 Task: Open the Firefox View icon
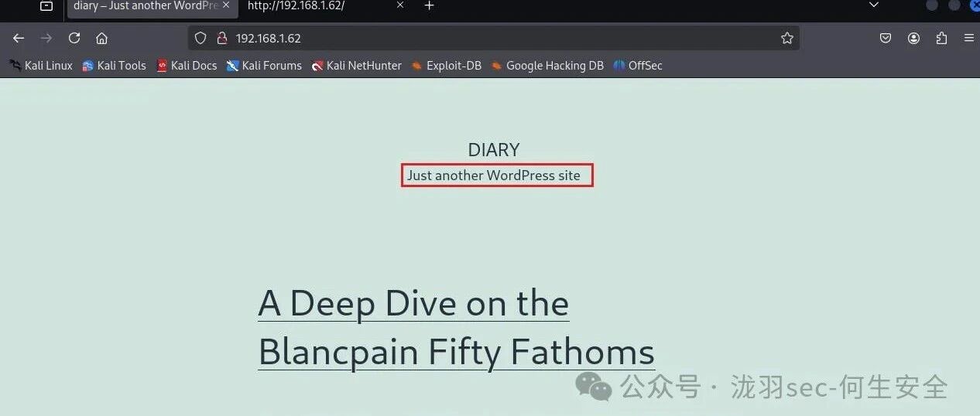pyautogui.click(x=46, y=6)
